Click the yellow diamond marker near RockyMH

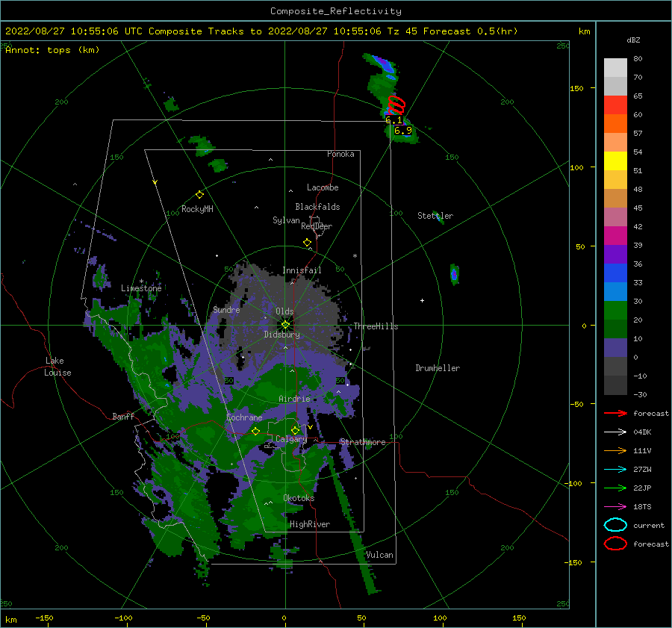pyautogui.click(x=199, y=195)
